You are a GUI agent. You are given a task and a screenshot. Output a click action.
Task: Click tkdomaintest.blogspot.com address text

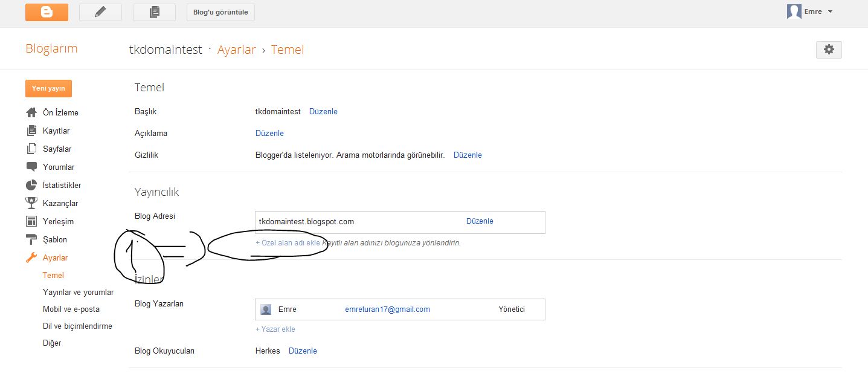click(306, 221)
